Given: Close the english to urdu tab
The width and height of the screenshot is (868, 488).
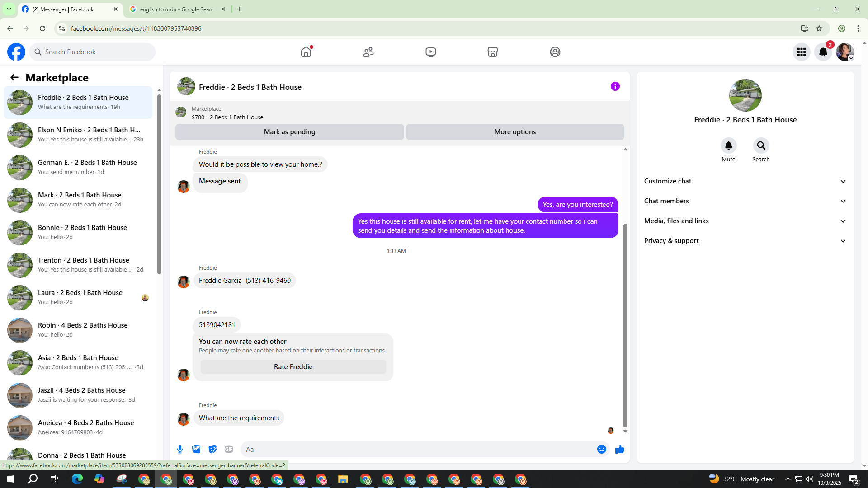Looking at the screenshot, I should point(223,9).
